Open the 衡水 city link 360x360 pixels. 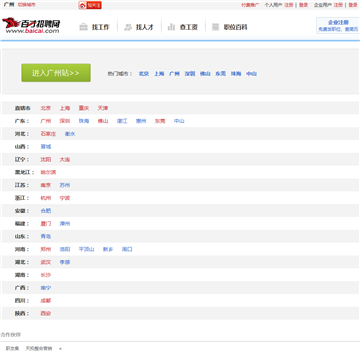(x=70, y=134)
